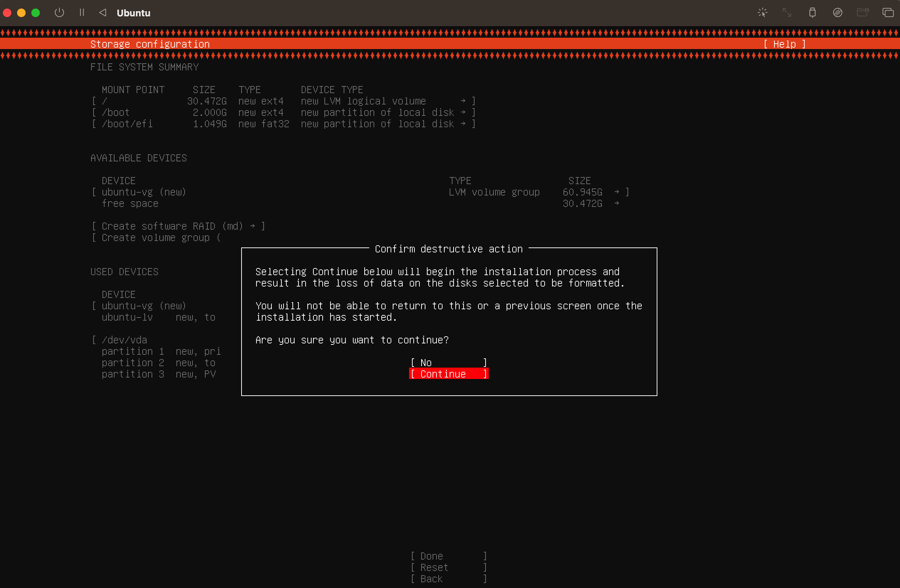Image resolution: width=900 pixels, height=588 pixels.
Task: Expand the / mount point row arrow
Action: pos(463,101)
